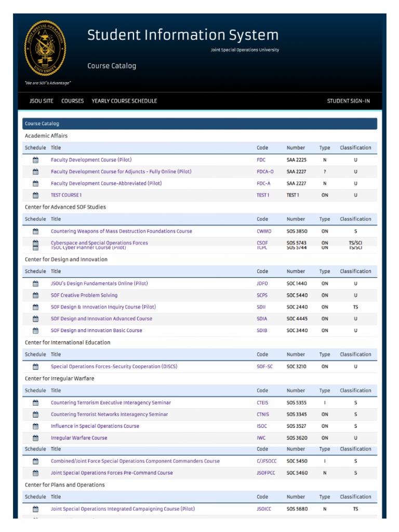Open Influence in Special Operations Course link

95,426
